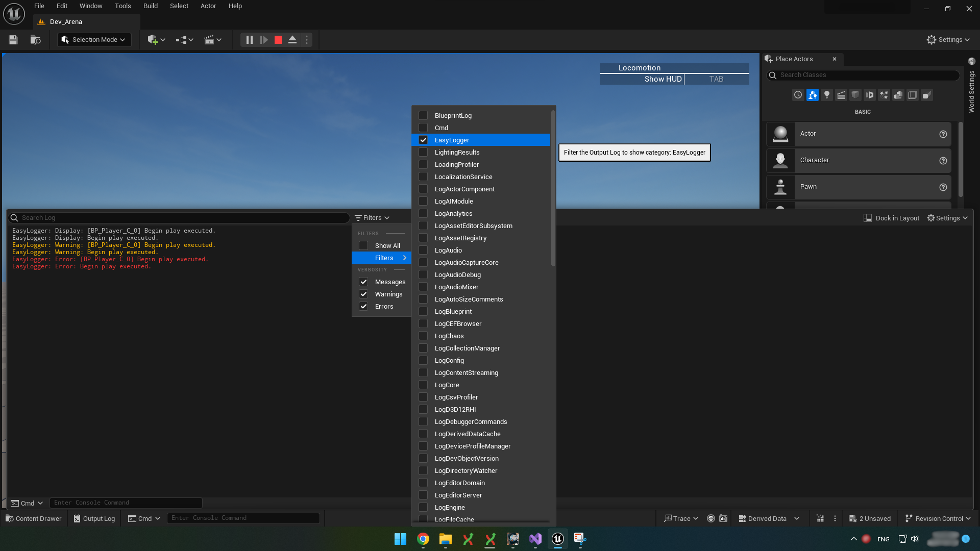Open the Cinematic actors category icon
Viewport: 980px width, 551px height.
tap(841, 95)
